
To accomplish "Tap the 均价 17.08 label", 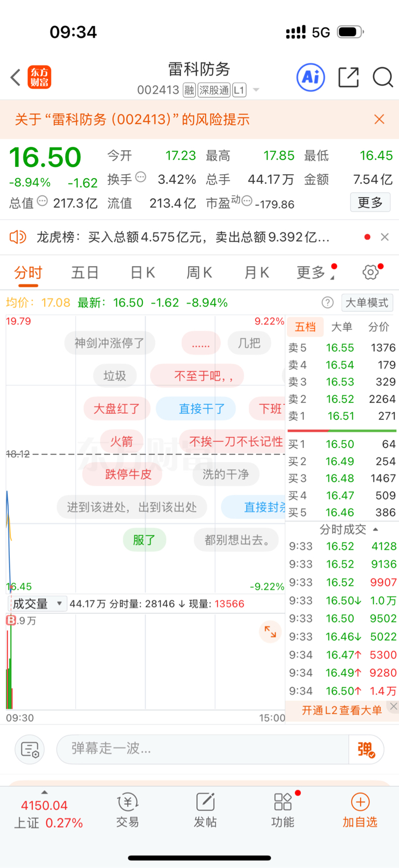I will click(x=38, y=303).
